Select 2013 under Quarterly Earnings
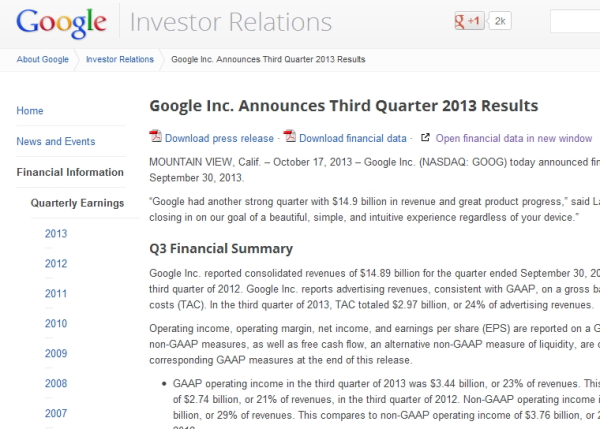This screenshot has height=429, width=600. click(56, 234)
